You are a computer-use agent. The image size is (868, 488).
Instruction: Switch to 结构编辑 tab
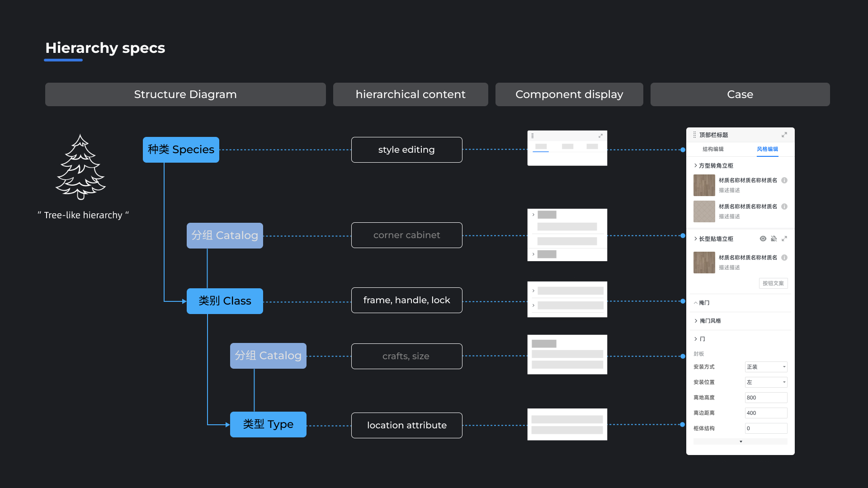point(713,149)
